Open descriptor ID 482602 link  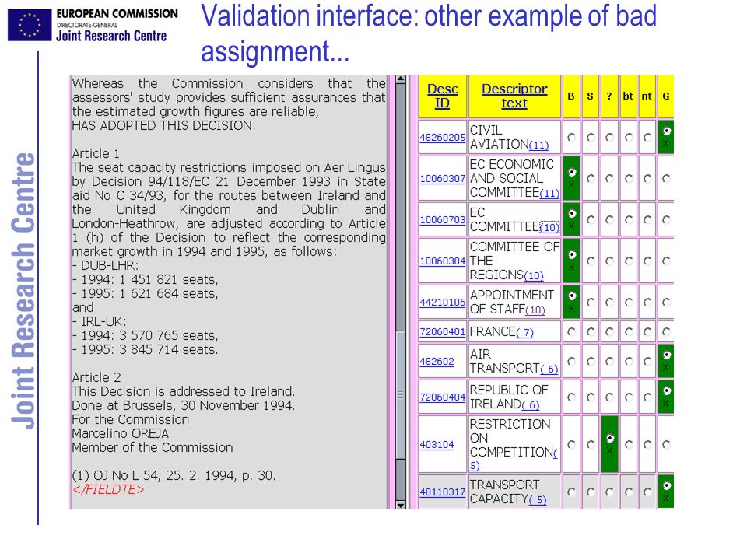pos(437,362)
